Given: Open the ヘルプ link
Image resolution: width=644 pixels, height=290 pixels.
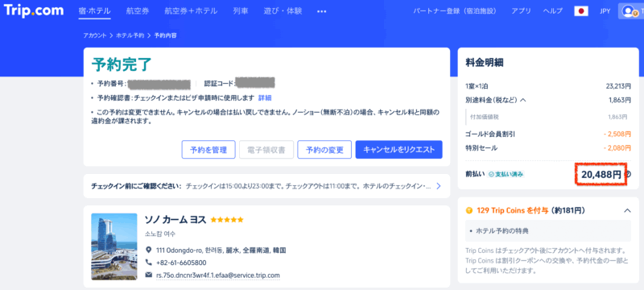Looking at the screenshot, I should [x=553, y=11].
